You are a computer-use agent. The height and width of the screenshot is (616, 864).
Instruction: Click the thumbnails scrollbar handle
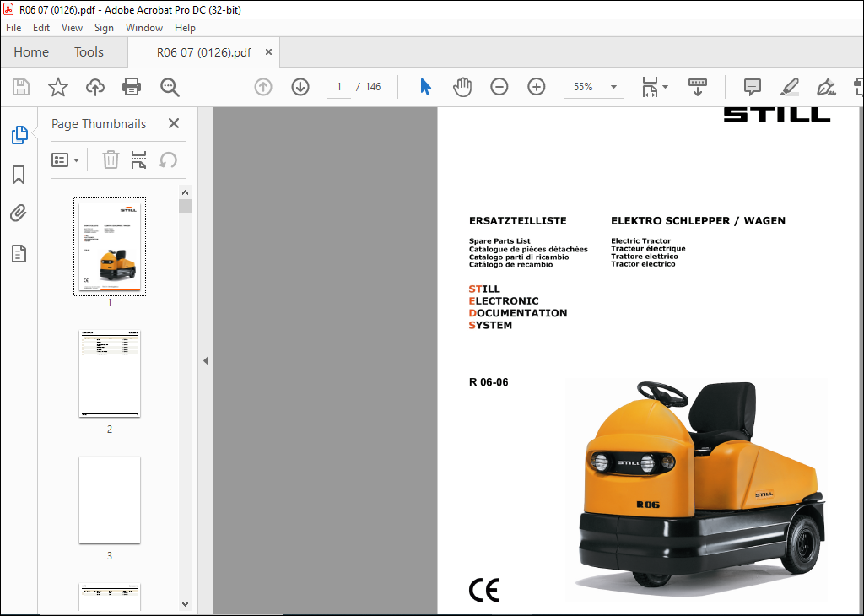click(185, 206)
